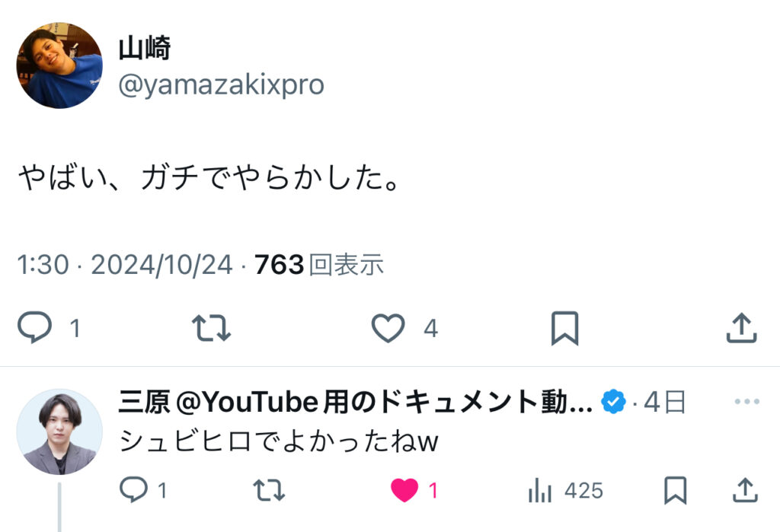The width and height of the screenshot is (780, 532).
Task: Open 三原@YouTube用のドキュメント動 username
Action: coord(355,402)
